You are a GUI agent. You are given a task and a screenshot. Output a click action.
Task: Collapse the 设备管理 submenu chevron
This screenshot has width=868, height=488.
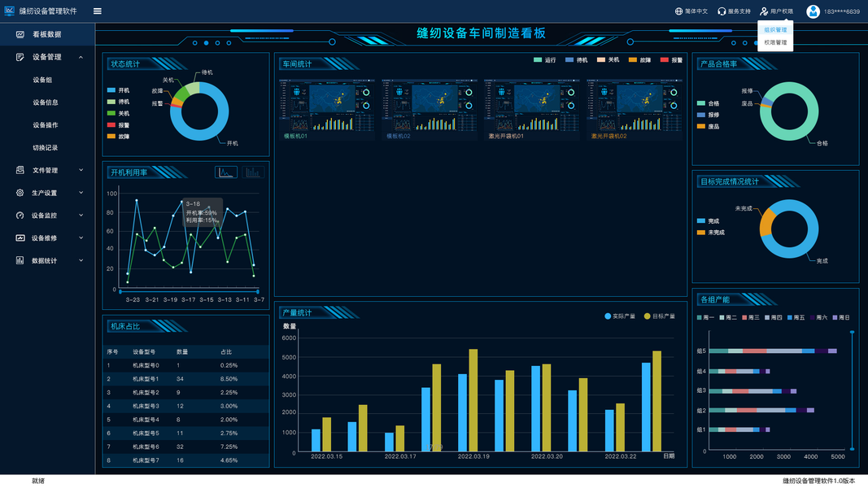(81, 57)
